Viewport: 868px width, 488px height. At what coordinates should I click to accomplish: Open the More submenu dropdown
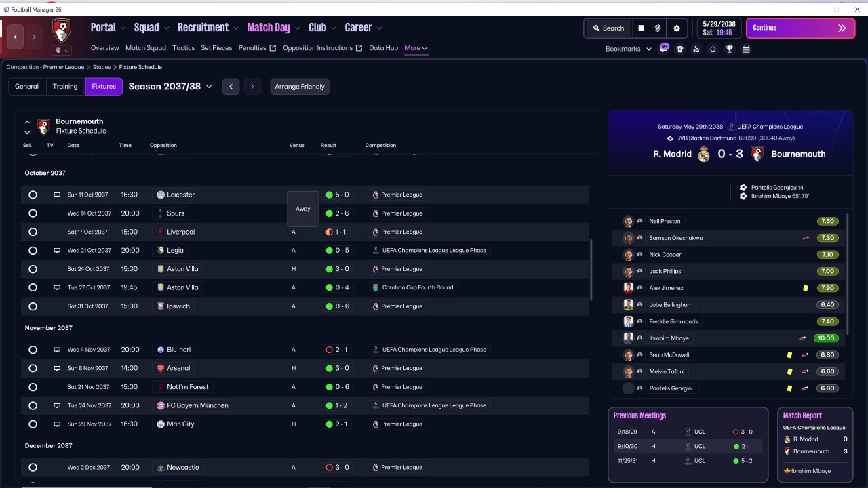(416, 48)
